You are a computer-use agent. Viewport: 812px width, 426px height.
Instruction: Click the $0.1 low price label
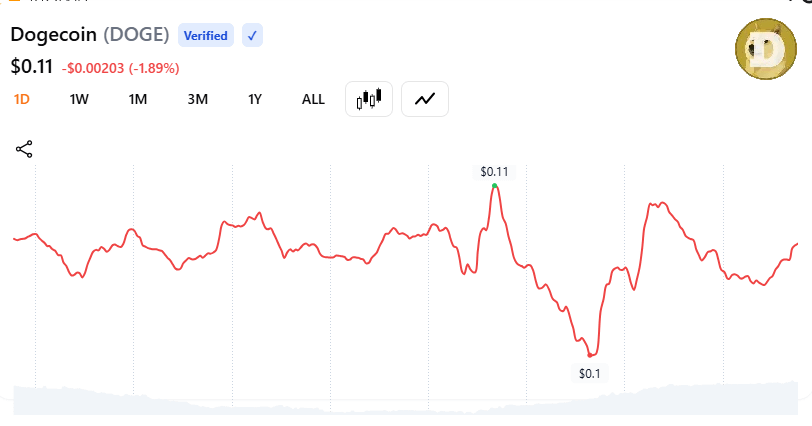(590, 373)
